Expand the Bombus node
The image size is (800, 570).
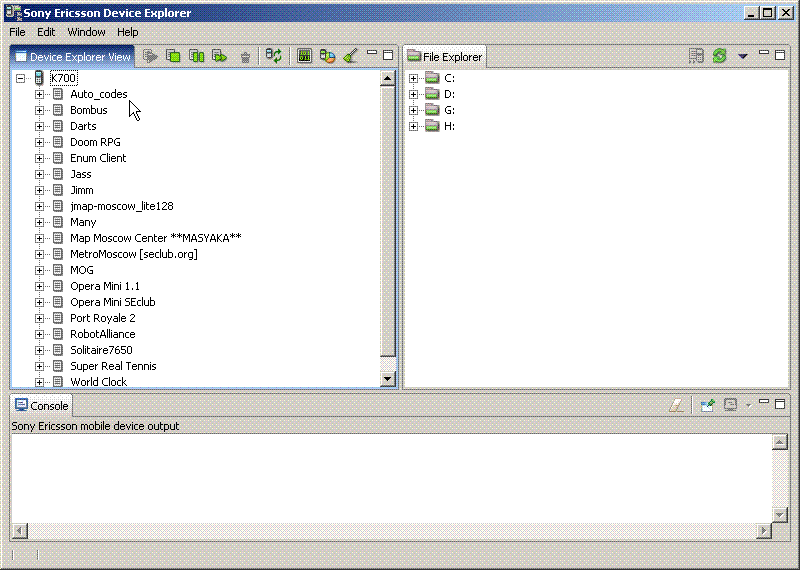(39, 110)
